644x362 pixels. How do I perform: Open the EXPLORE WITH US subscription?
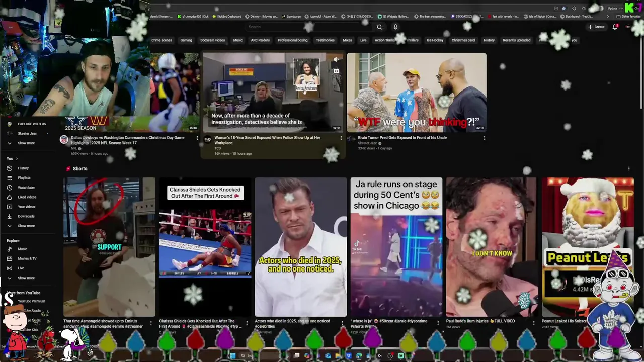click(32, 124)
